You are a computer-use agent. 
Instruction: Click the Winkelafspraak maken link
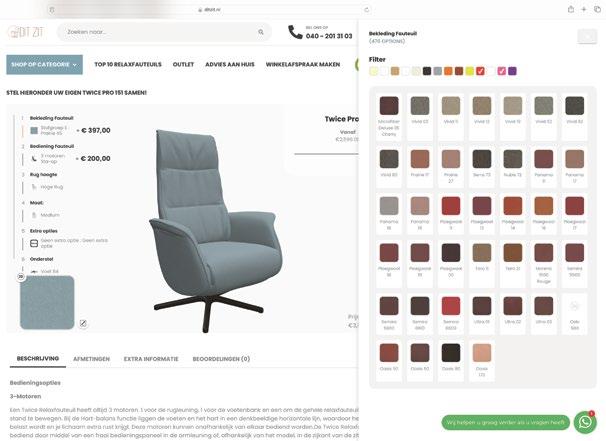[303, 65]
